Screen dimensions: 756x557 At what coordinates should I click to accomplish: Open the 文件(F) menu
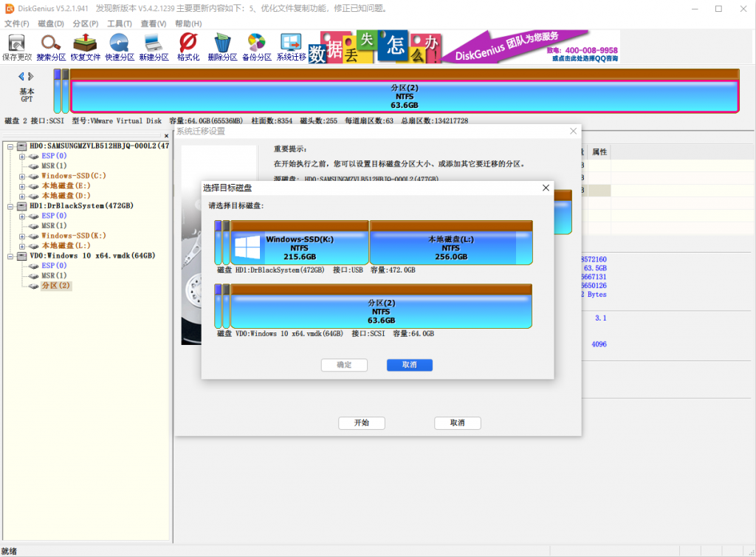click(16, 24)
